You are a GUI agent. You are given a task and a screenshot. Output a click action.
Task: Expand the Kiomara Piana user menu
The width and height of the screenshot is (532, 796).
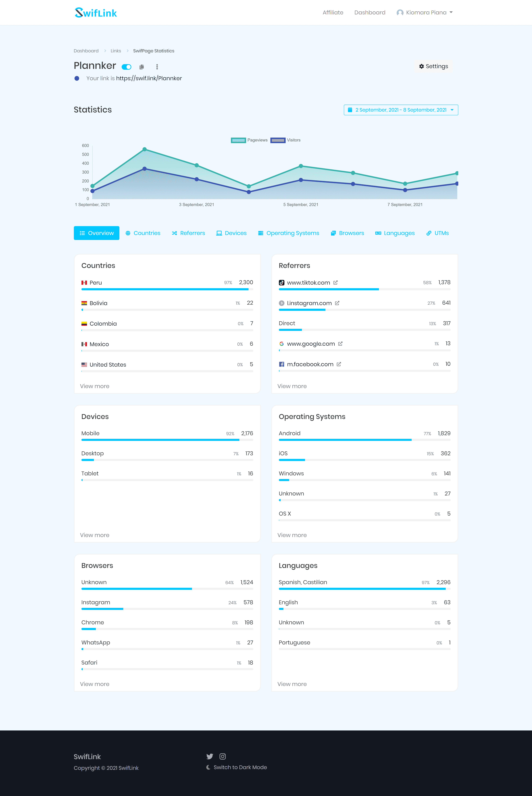(x=425, y=13)
